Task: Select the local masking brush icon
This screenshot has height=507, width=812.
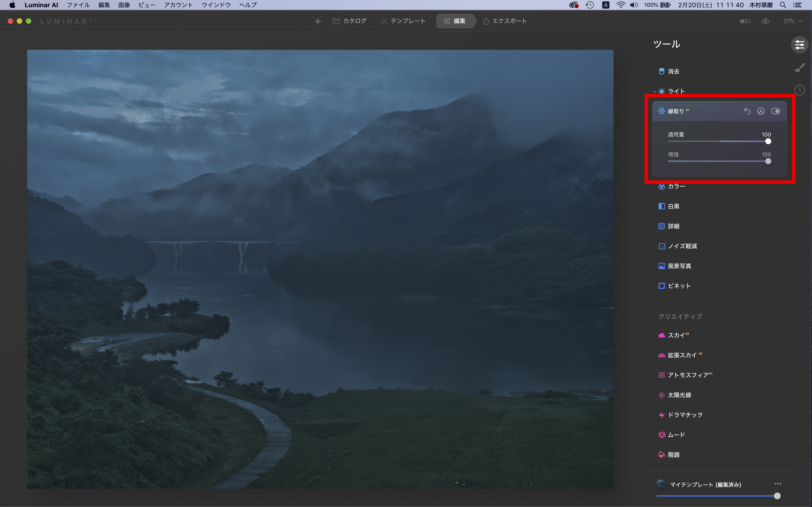Action: pos(800,68)
